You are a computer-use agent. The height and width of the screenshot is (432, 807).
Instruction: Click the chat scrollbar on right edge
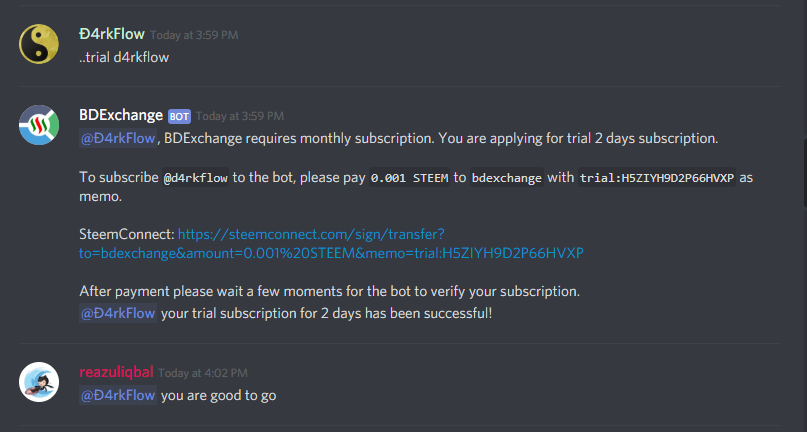(804, 172)
